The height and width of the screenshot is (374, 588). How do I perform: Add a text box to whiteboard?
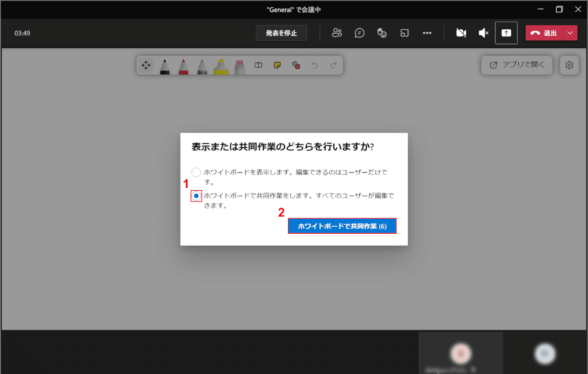tap(258, 65)
